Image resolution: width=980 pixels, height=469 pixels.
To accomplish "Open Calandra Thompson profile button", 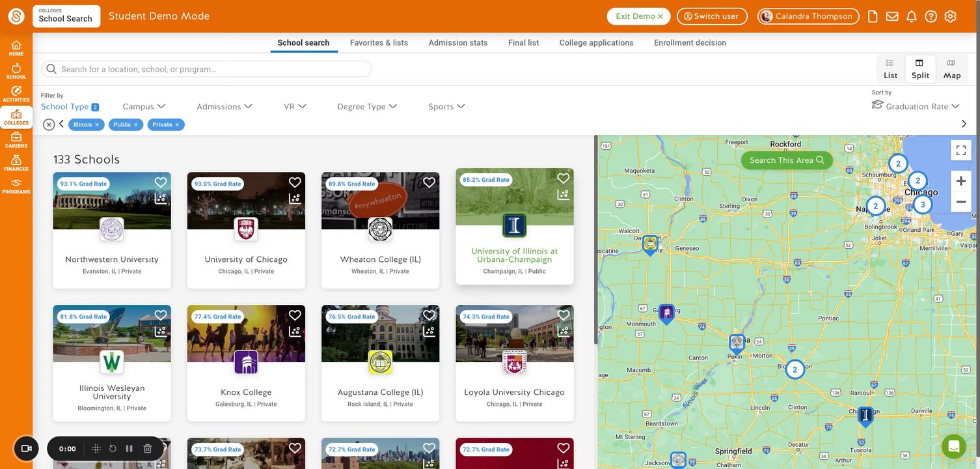I will tap(808, 16).
